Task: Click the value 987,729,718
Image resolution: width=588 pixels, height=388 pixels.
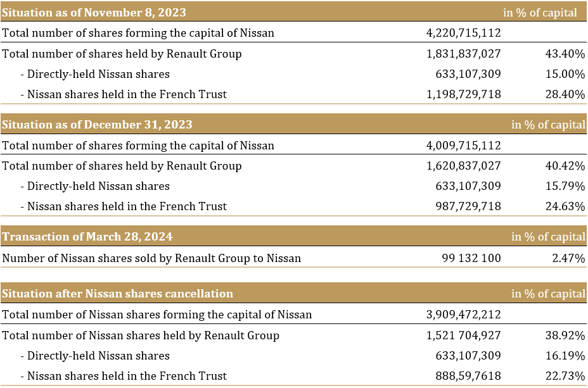Action: coord(468,206)
